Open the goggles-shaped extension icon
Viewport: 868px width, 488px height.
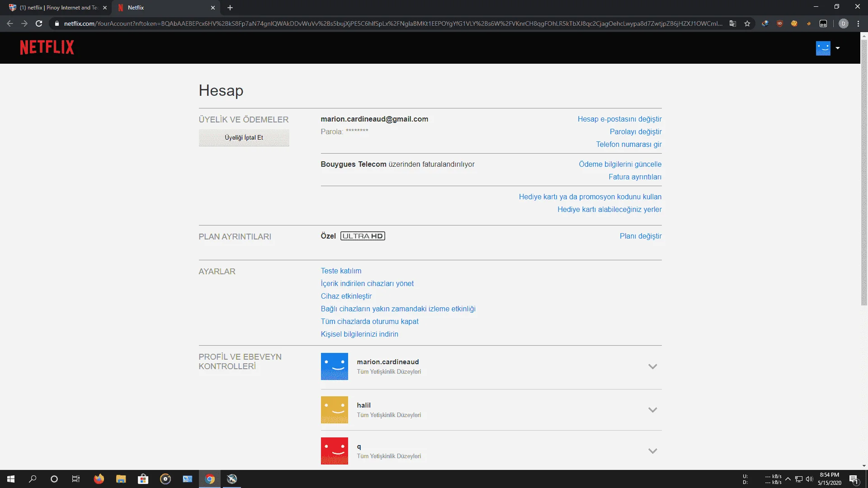click(x=823, y=23)
